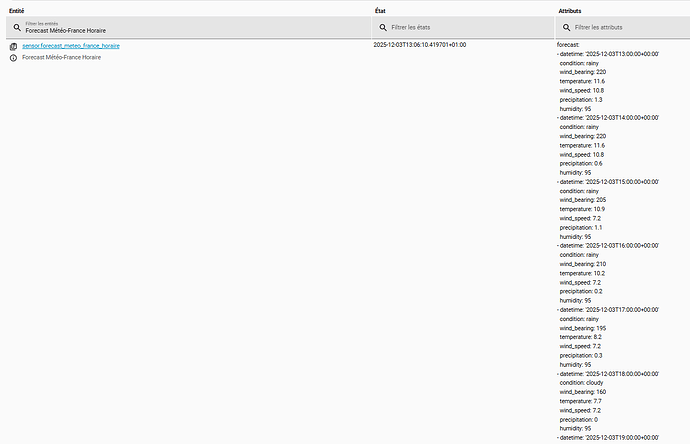690x444 pixels.
Task: Select 'precipitation: 0.2' attribute line
Action: [581, 291]
